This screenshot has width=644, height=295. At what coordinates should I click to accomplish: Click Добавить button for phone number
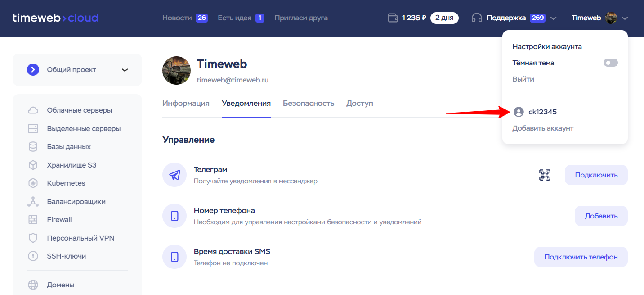tap(601, 216)
